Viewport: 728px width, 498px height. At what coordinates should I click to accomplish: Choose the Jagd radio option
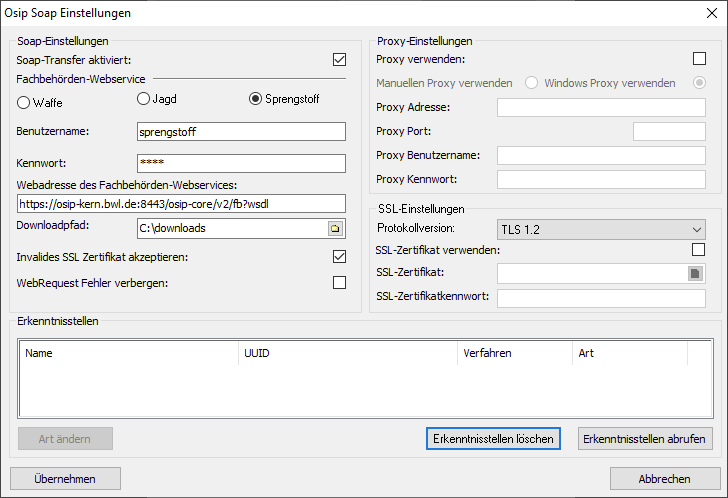pyautogui.click(x=144, y=98)
